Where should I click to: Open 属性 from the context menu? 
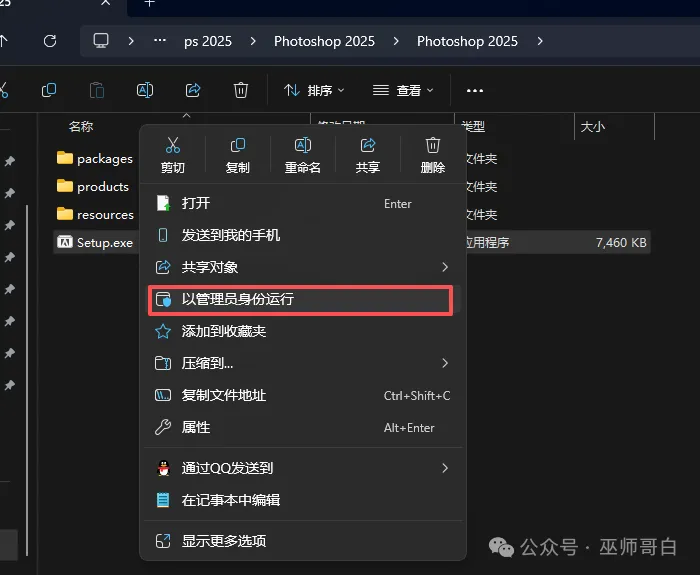coord(302,428)
